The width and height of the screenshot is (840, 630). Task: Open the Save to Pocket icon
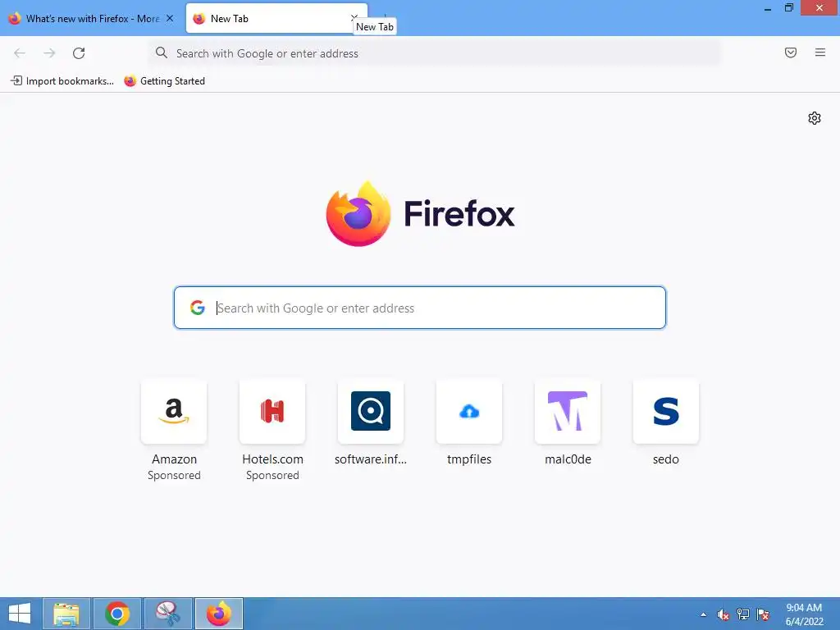point(790,52)
